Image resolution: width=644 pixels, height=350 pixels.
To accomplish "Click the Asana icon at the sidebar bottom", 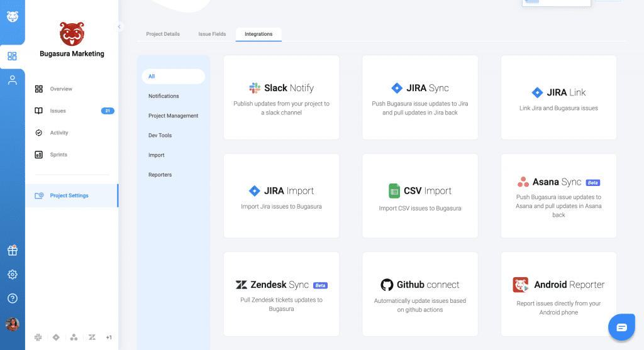I will 74,337.
